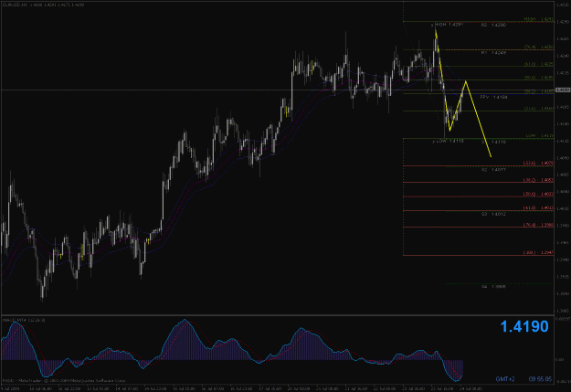This screenshot has height=392, width=571.
Task: Click the green (76.4) Fibonacci retracement label
Action: [x=539, y=47]
